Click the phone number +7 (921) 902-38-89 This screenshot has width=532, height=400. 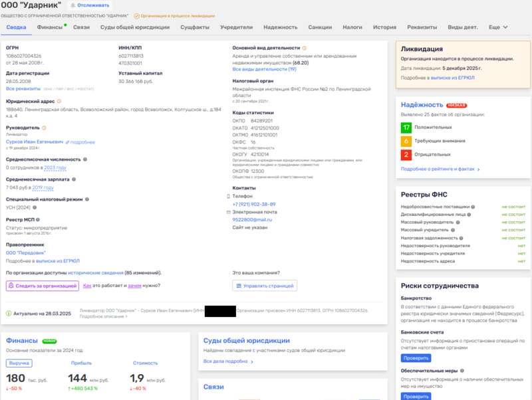coord(254,205)
